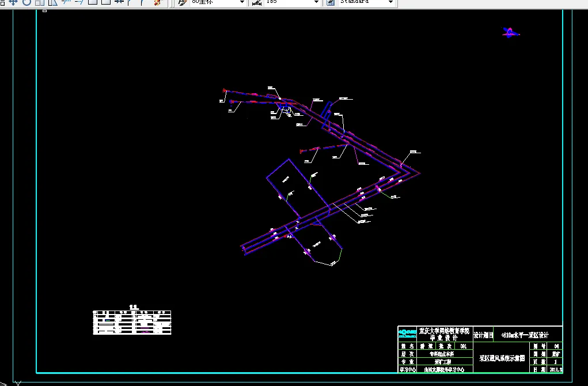The width and height of the screenshot is (588, 386).
Task: Select the +810m水平一采区设计 text
Action: coord(525,335)
